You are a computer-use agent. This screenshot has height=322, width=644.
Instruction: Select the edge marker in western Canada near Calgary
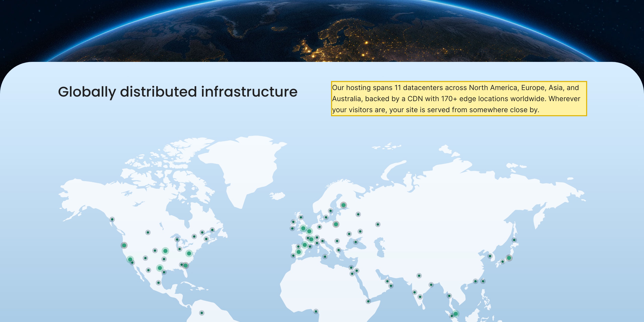pos(148,232)
